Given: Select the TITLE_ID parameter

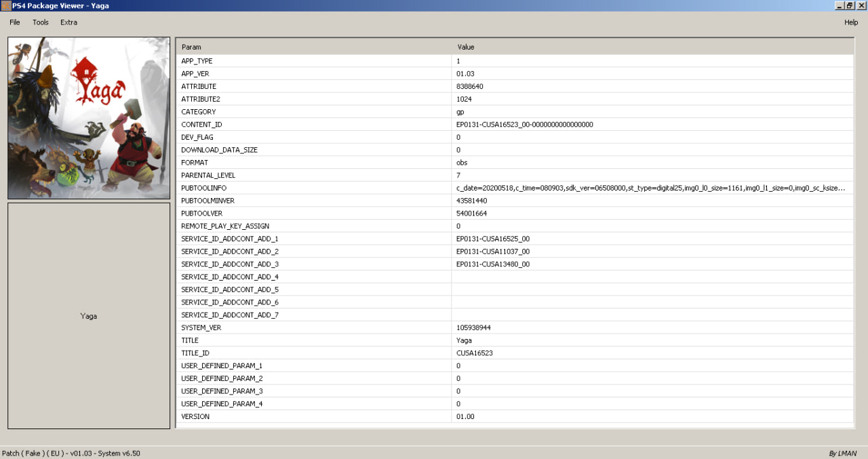Looking at the screenshot, I should click(195, 353).
